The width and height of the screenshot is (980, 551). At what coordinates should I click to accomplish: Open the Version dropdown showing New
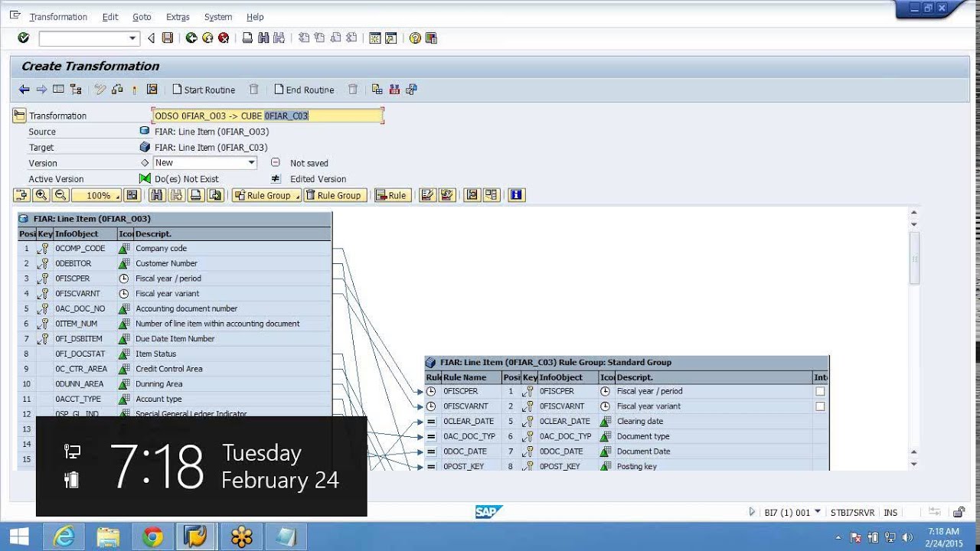coord(251,163)
